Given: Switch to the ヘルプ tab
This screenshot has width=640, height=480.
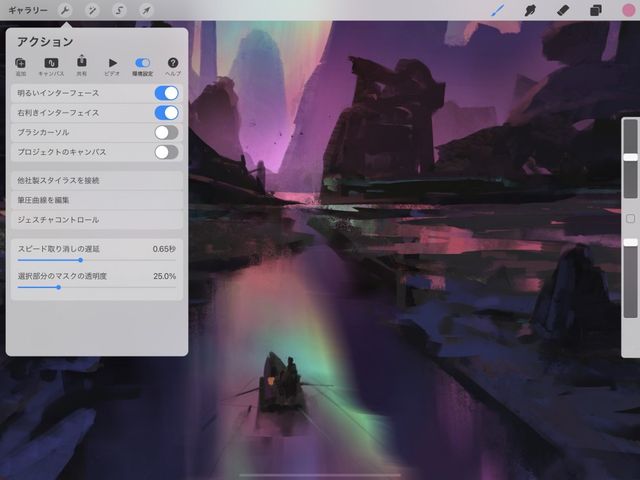Looking at the screenshot, I should [173, 67].
